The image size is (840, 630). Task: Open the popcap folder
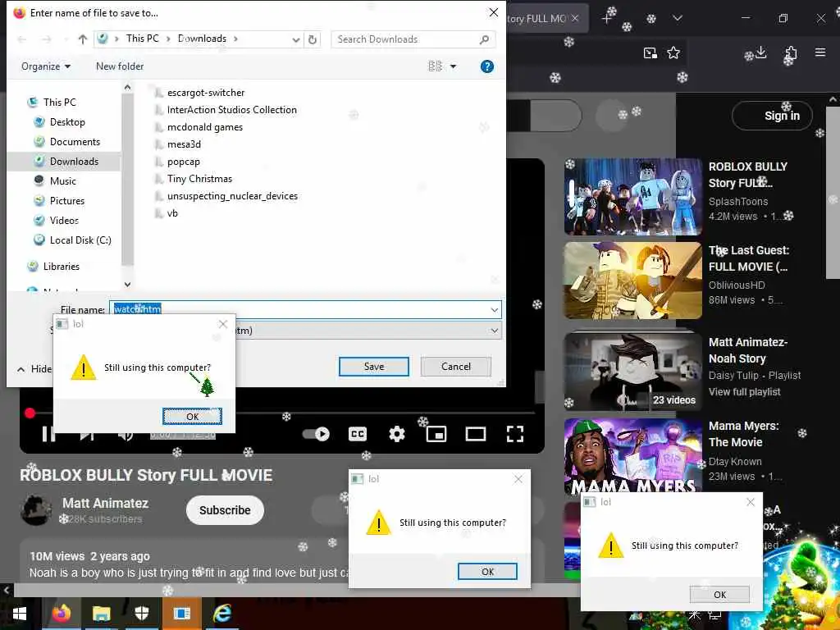point(183,162)
